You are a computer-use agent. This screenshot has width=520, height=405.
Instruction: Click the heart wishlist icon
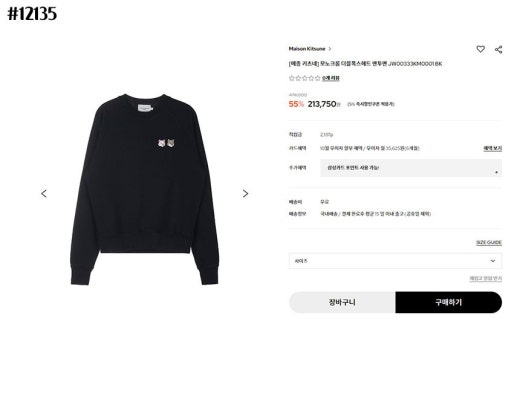pos(480,49)
